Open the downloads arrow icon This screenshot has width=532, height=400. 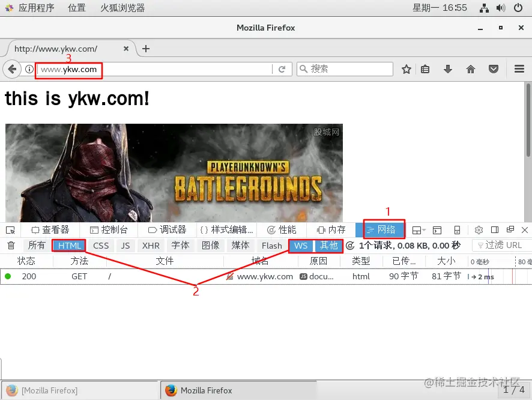coord(448,69)
